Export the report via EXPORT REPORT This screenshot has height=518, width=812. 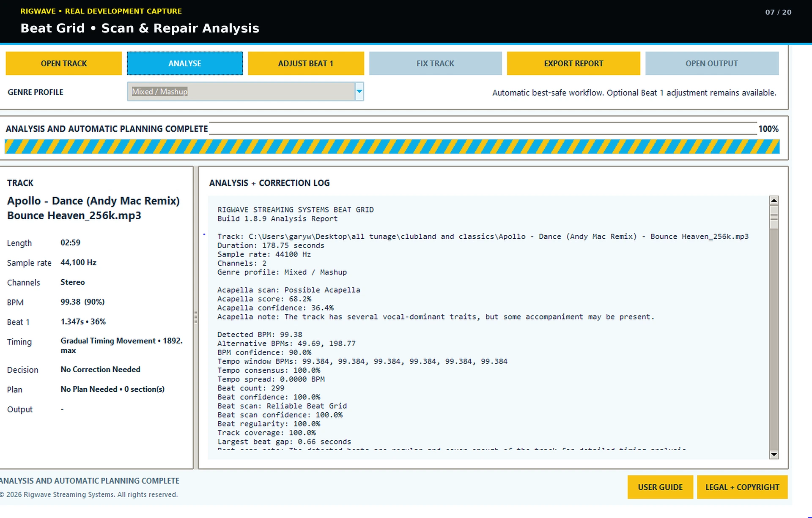(573, 63)
